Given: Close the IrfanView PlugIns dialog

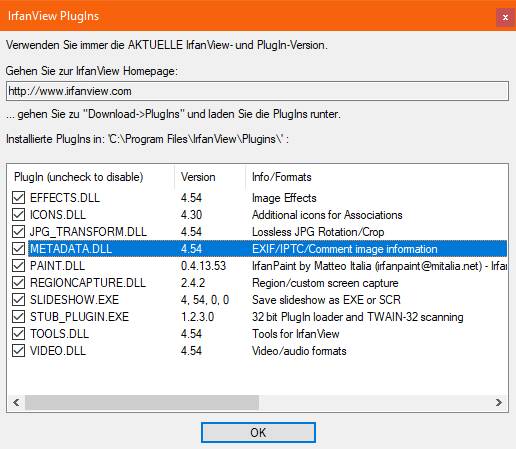Looking at the screenshot, I should click(505, 17).
